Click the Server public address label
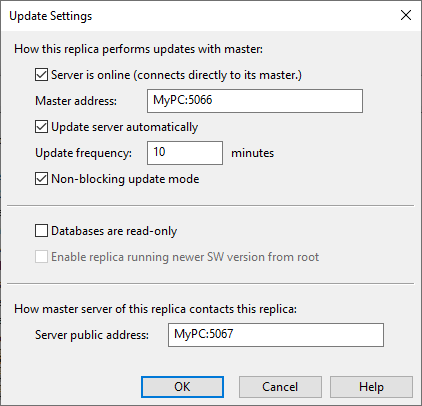The width and height of the screenshot is (422, 406). (92, 335)
